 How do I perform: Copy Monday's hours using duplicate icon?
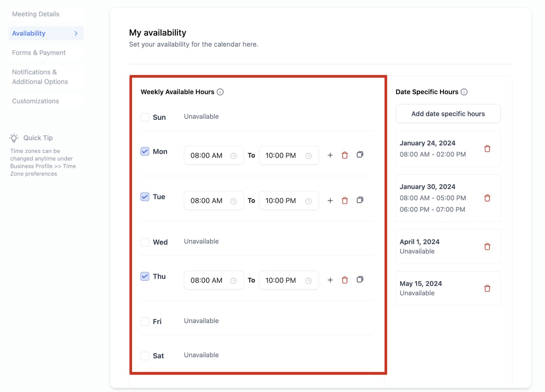(x=360, y=154)
